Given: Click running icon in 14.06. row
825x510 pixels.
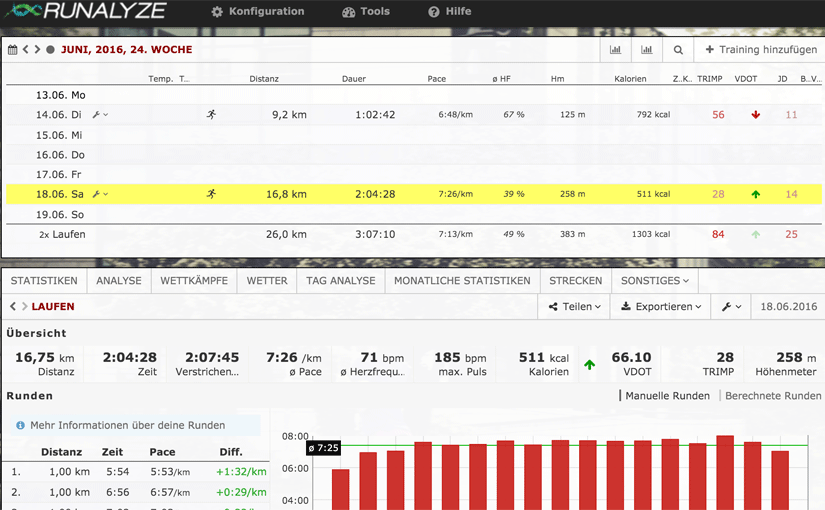Looking at the screenshot, I should coord(212,114).
